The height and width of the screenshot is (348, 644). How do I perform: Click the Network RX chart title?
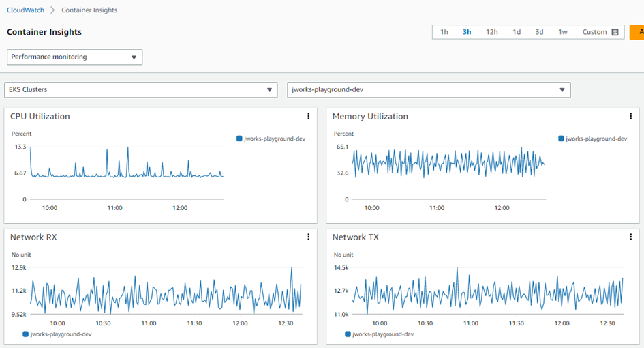coord(33,237)
